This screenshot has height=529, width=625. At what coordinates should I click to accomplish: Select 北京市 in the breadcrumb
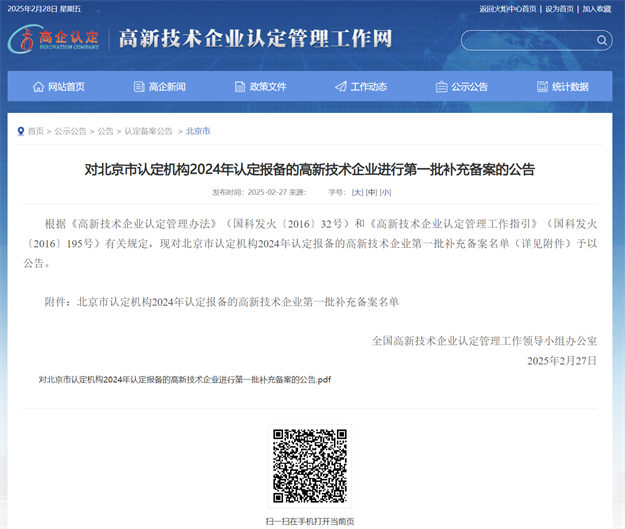(198, 131)
